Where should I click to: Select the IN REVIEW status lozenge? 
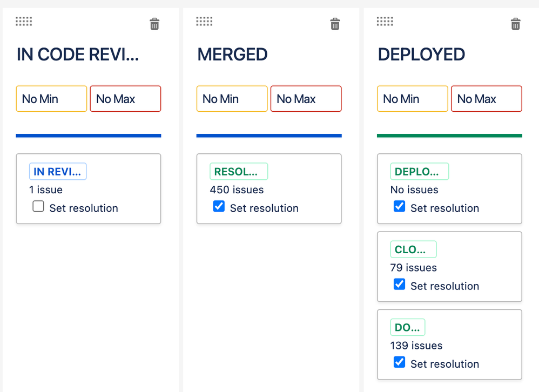pos(58,172)
